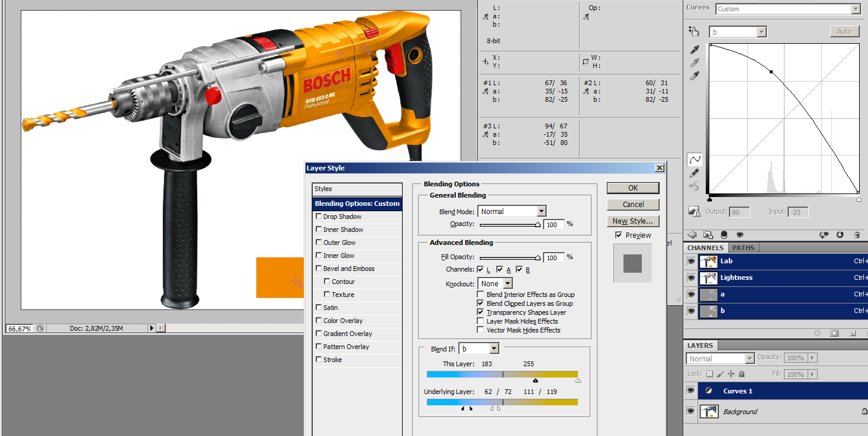Enable Bevel and Emboss checkbox
868x436 pixels.
pyautogui.click(x=319, y=269)
